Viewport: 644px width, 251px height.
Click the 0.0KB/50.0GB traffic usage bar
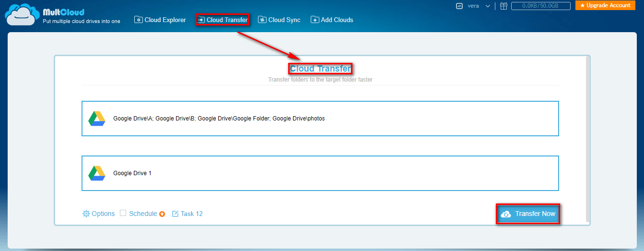point(540,6)
